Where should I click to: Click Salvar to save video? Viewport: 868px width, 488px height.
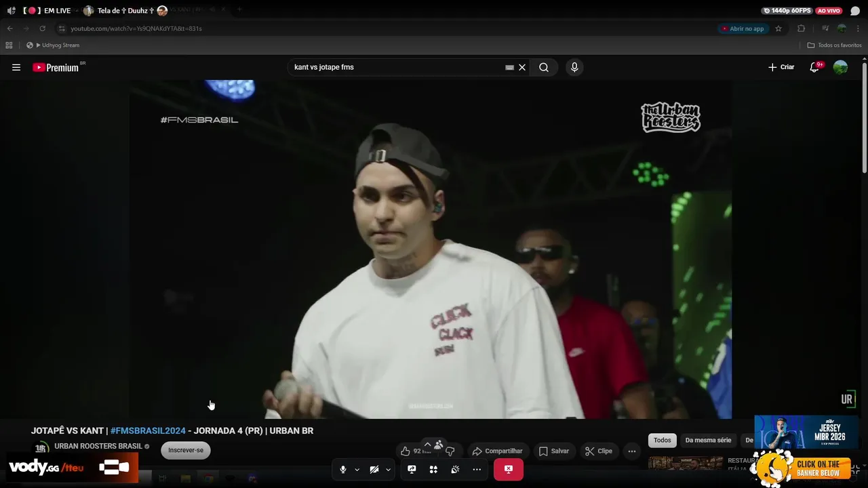point(554,451)
